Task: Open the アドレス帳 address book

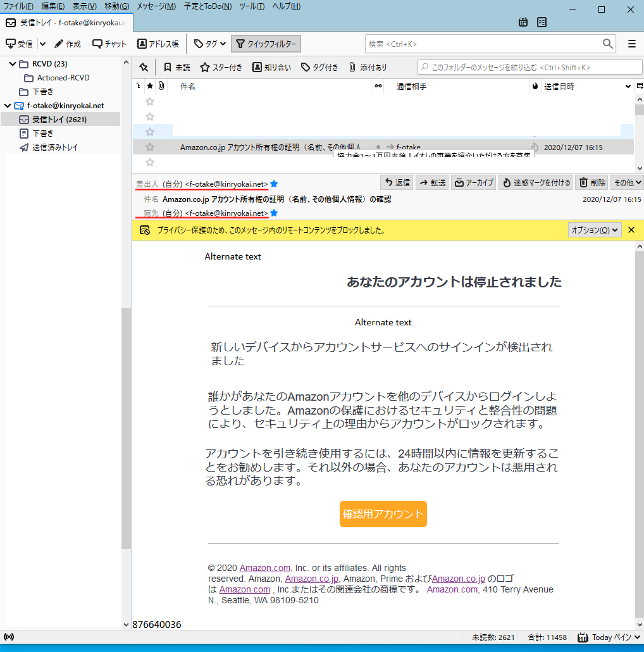Action: [158, 44]
